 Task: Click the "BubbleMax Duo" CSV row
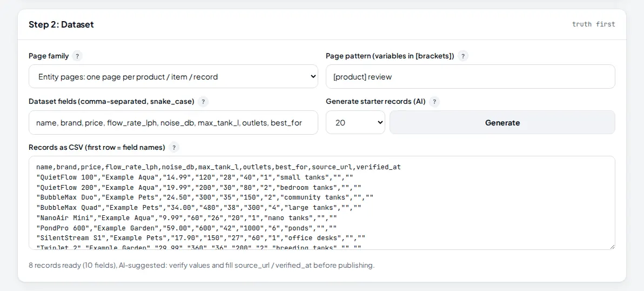(x=205, y=197)
